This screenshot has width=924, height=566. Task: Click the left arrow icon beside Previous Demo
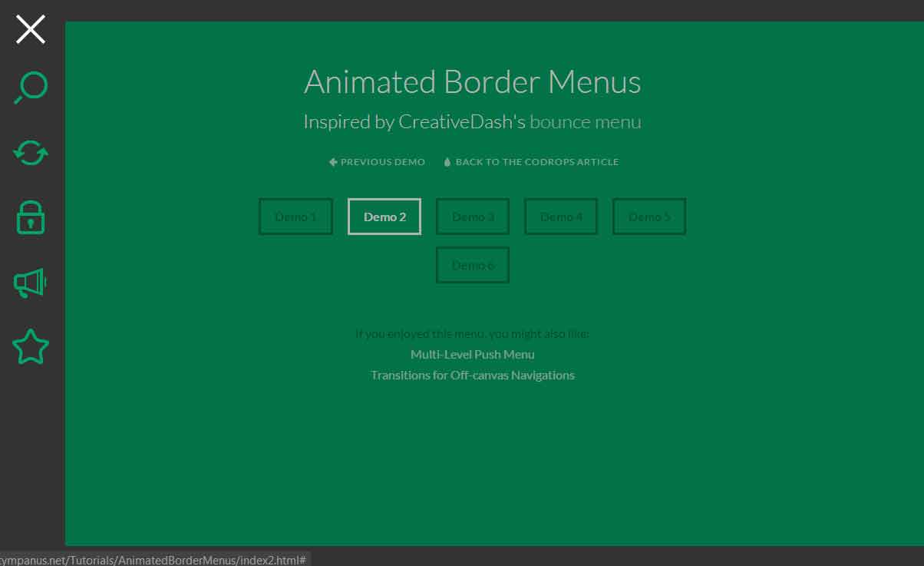(x=332, y=161)
